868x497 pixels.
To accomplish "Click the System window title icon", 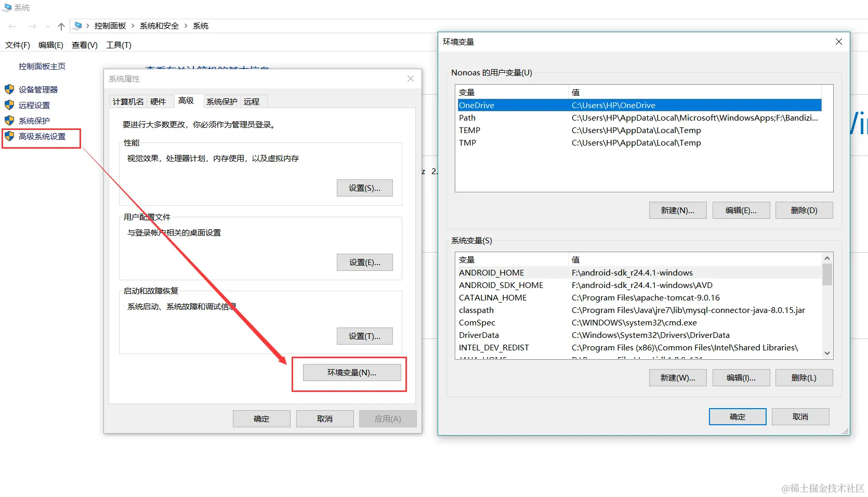I will 7,7.
